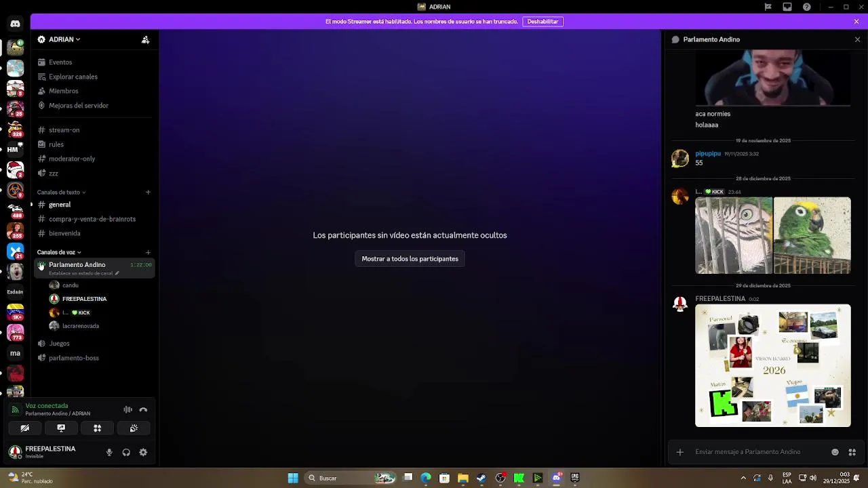Image resolution: width=868 pixels, height=488 pixels.
Task: Click Deshabilitar in Streamer mode banner
Action: (x=542, y=22)
